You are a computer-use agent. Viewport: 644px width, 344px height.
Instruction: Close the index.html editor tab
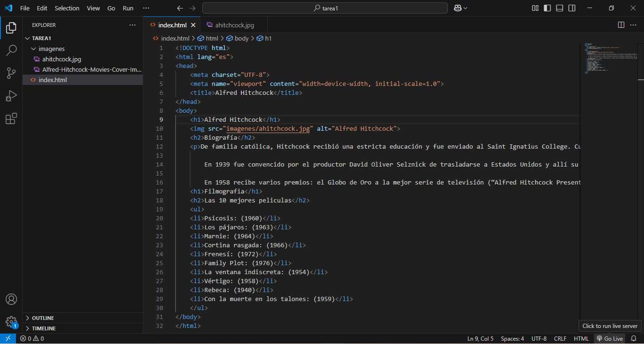[193, 25]
